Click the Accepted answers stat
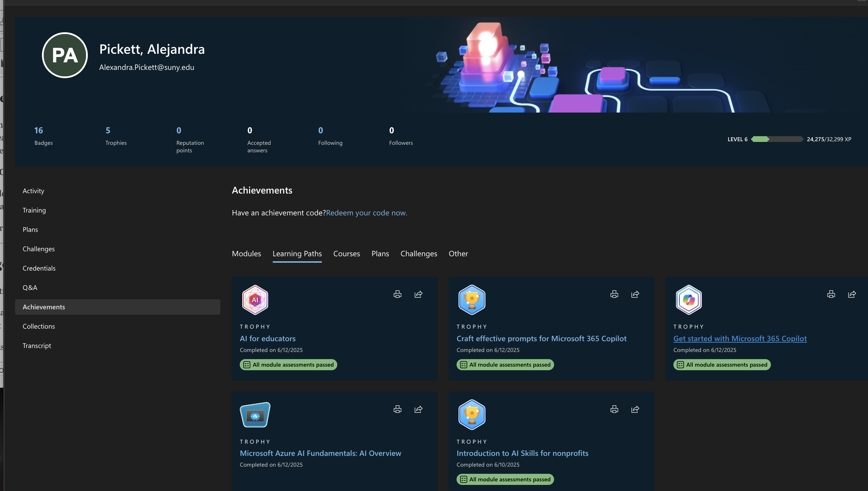The image size is (868, 491). tap(259, 140)
